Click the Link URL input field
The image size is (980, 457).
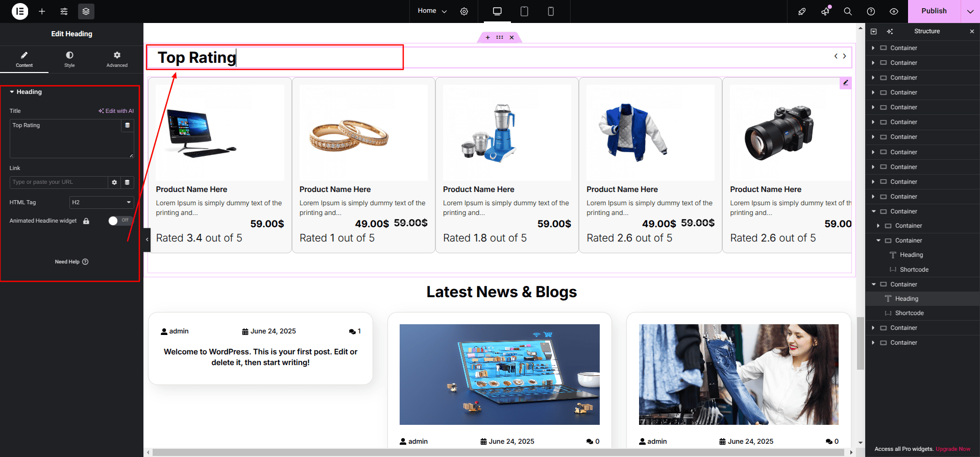point(59,182)
